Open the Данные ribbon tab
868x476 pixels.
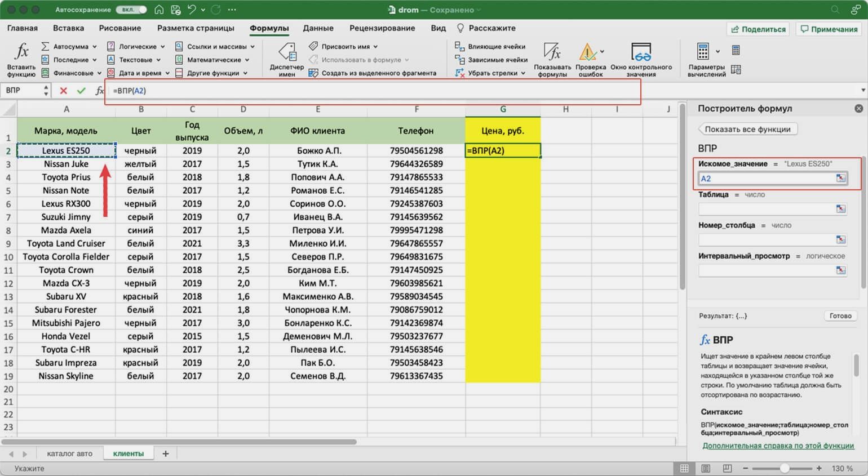(x=318, y=28)
